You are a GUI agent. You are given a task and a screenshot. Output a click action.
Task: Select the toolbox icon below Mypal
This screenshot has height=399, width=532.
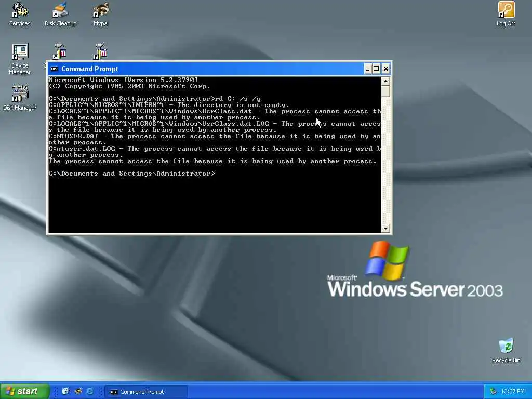click(x=101, y=51)
